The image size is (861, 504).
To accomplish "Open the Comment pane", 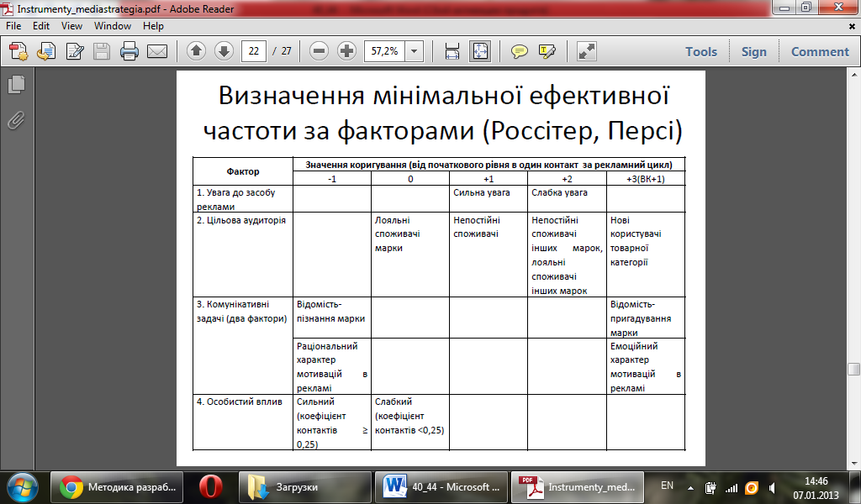I will (820, 51).
